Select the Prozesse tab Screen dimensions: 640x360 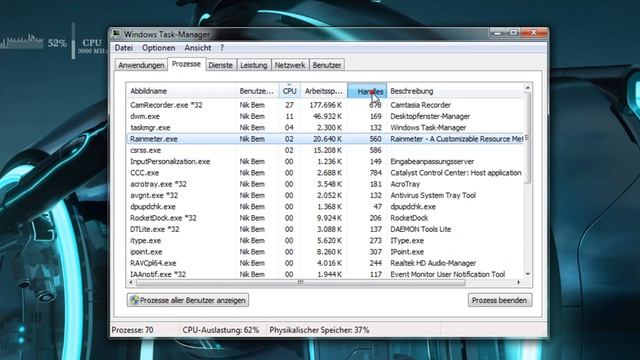(x=186, y=64)
